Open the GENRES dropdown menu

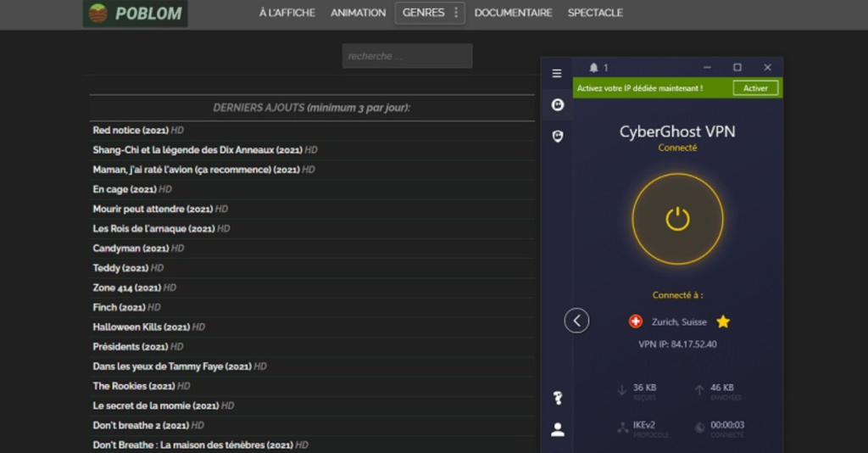tap(431, 13)
